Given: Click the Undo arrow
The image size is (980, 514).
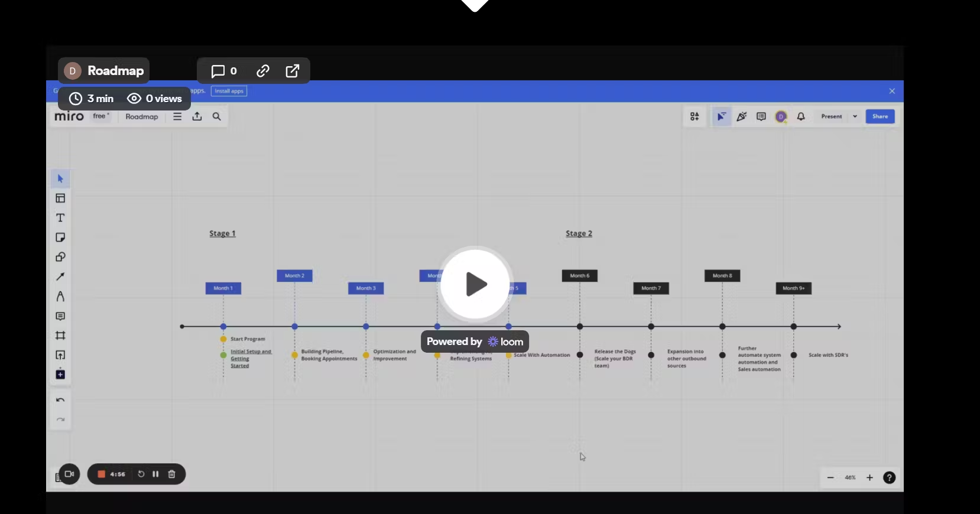Looking at the screenshot, I should click(x=60, y=400).
